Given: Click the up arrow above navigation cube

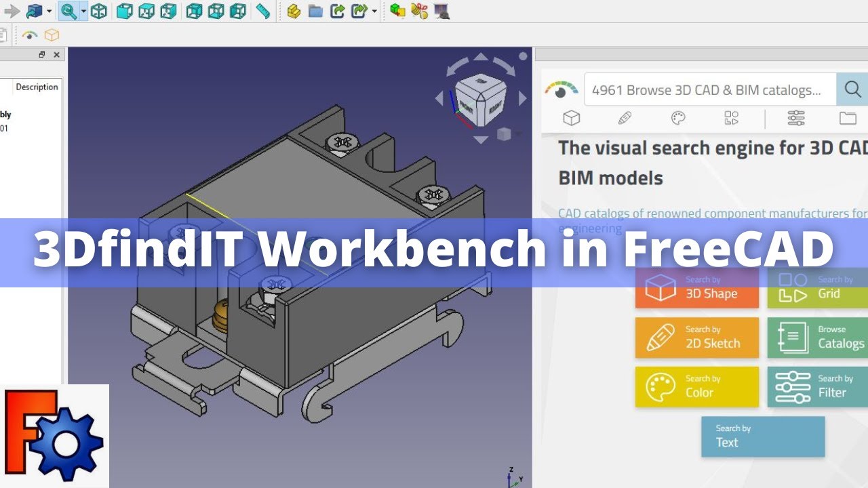Looking at the screenshot, I should [481, 56].
